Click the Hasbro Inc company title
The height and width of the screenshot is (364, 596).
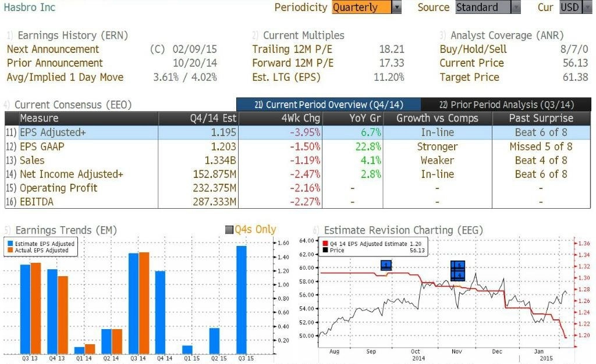pos(29,7)
